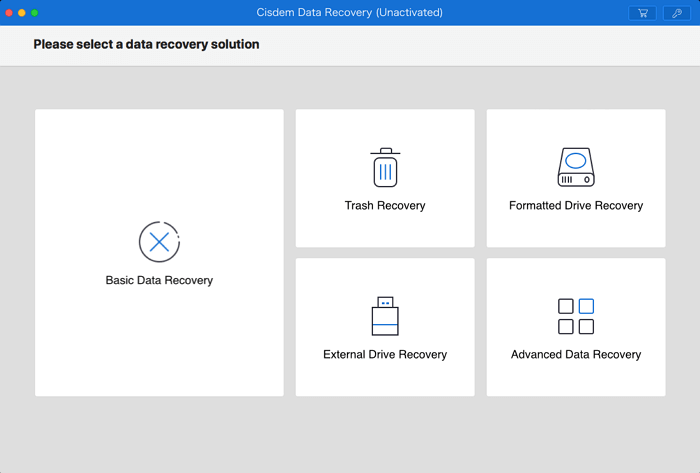The image size is (700, 473).
Task: Click the four-squares Advanced Recovery icon
Action: [575, 316]
